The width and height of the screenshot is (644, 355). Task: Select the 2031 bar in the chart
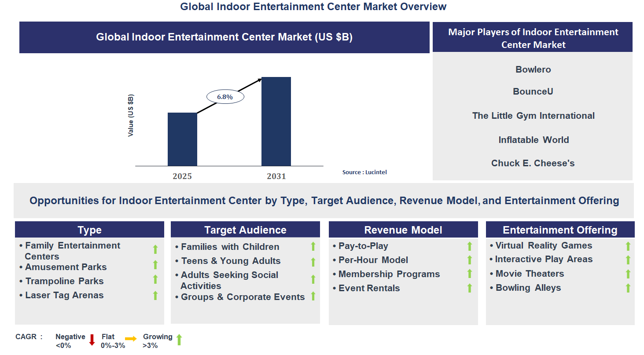[x=276, y=121]
